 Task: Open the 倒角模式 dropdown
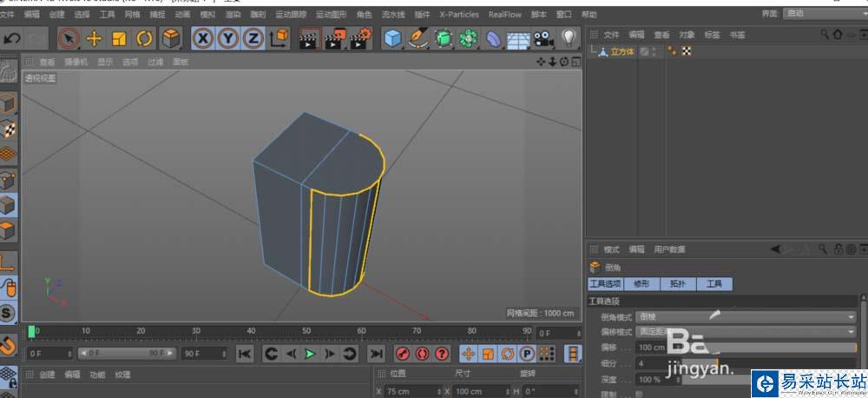click(x=746, y=317)
